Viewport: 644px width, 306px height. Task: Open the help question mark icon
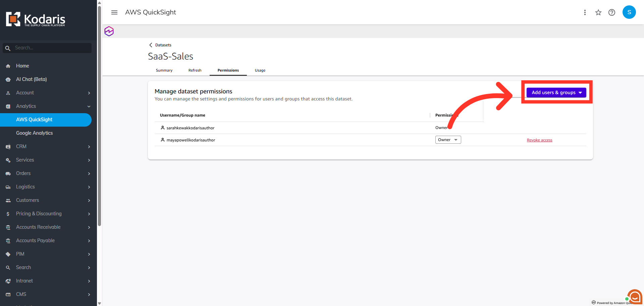(x=612, y=12)
